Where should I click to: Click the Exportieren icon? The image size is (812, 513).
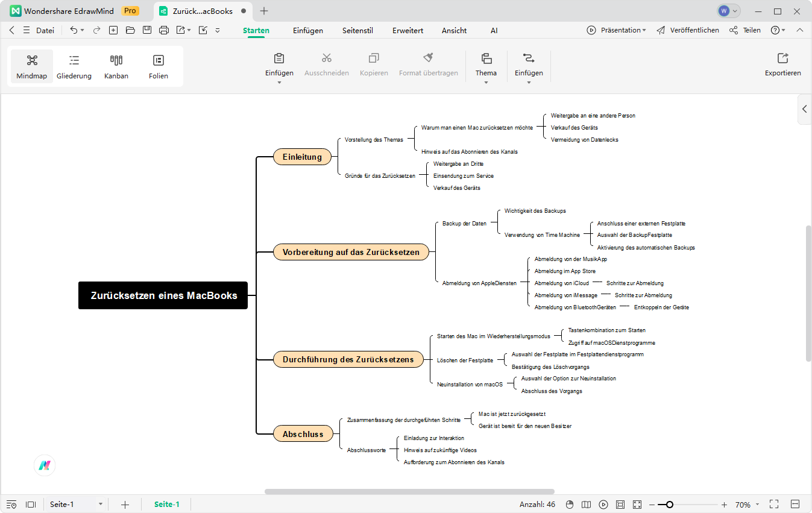(782, 58)
